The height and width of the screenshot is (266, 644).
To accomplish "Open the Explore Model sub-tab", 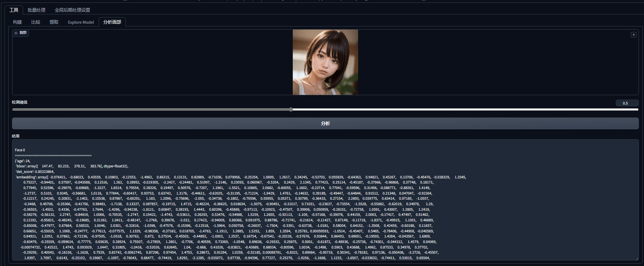I will pos(81,22).
